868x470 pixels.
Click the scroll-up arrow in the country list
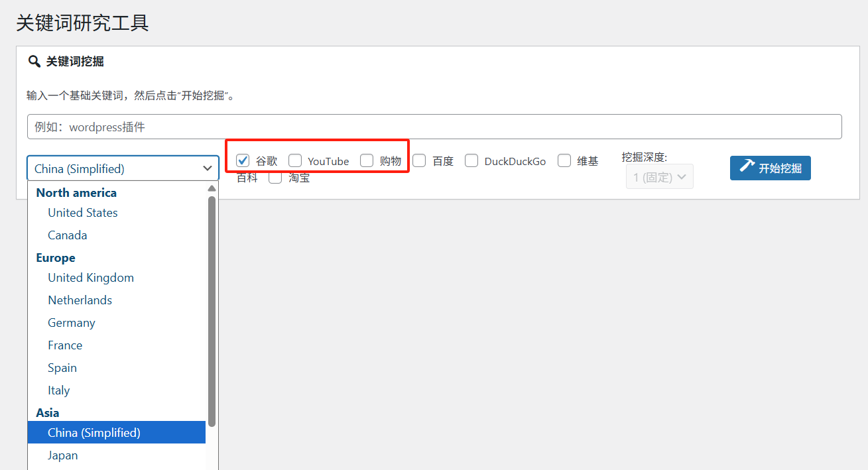click(x=212, y=188)
